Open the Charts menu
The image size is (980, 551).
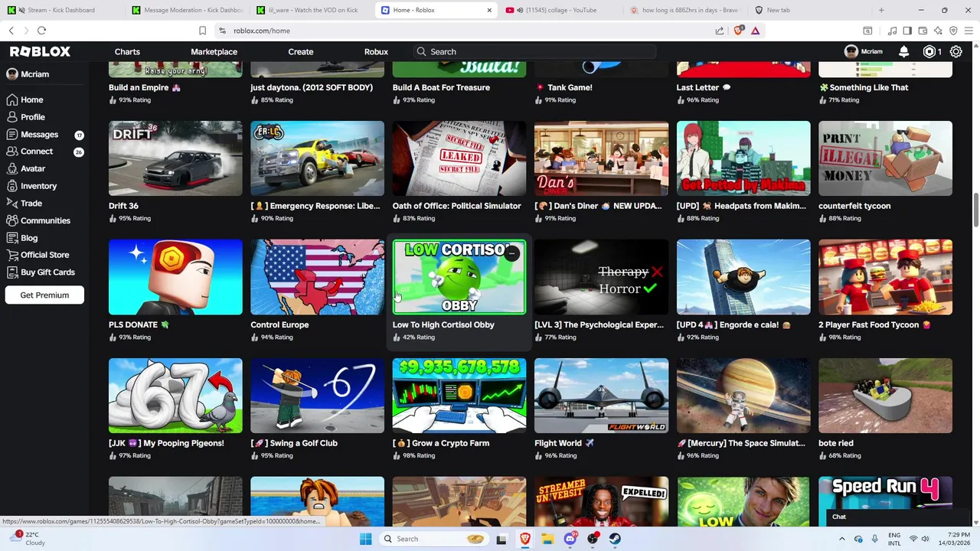(x=127, y=51)
